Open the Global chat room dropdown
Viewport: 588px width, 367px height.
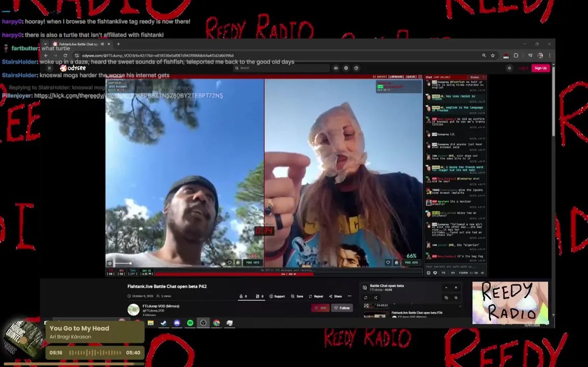click(x=477, y=77)
